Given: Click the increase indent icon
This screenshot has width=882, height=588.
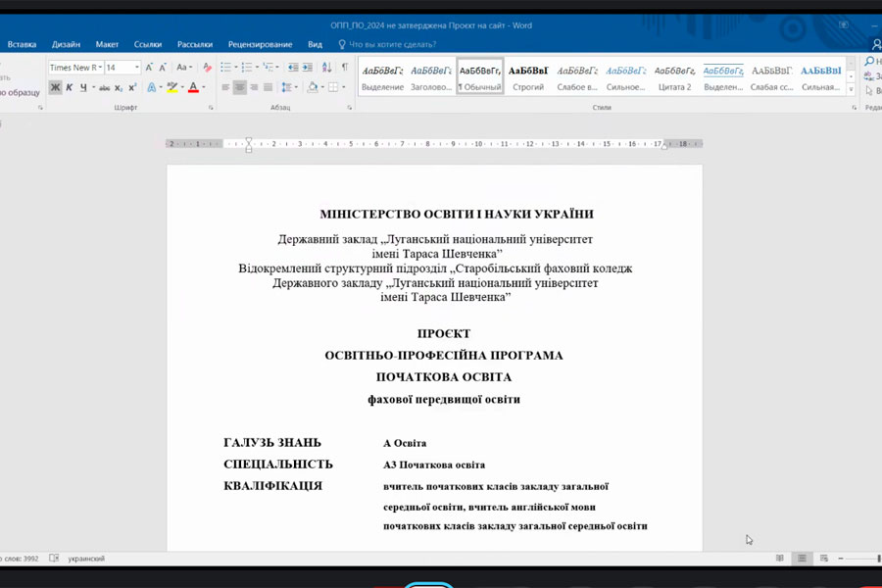Looking at the screenshot, I should [309, 68].
